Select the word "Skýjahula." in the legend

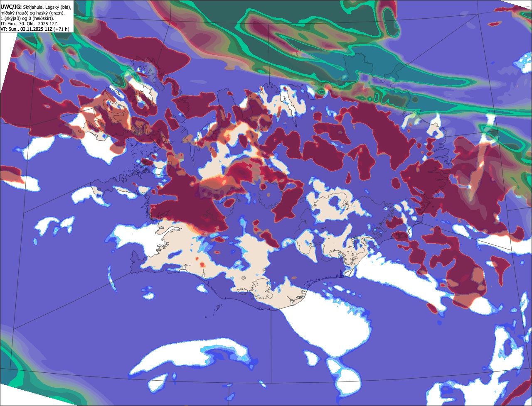(x=33, y=7)
